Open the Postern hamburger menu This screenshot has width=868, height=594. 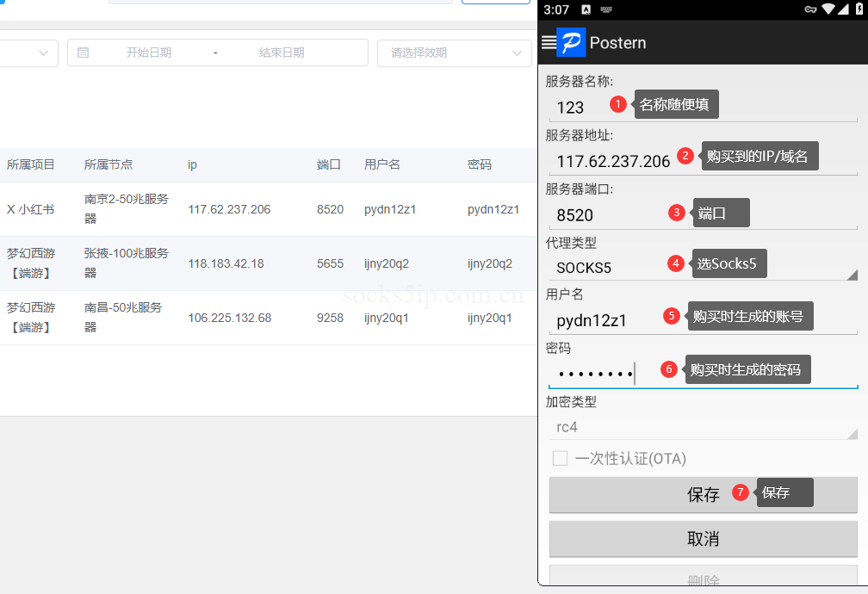point(548,42)
